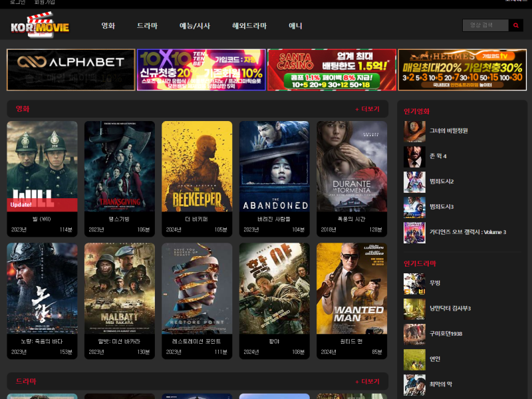Click the 로그인 link at top
532x399 pixels.
17,3
